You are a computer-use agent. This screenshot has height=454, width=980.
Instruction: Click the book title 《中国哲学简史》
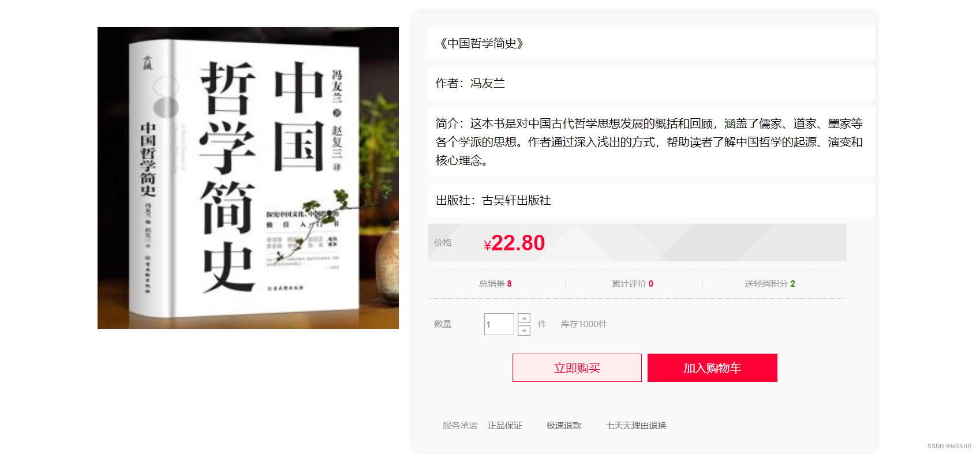[481, 43]
